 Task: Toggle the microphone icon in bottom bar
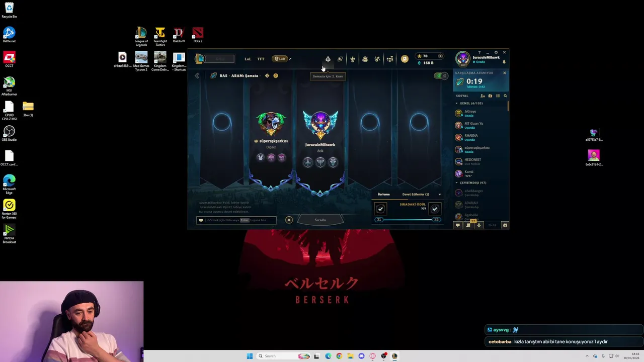479,225
